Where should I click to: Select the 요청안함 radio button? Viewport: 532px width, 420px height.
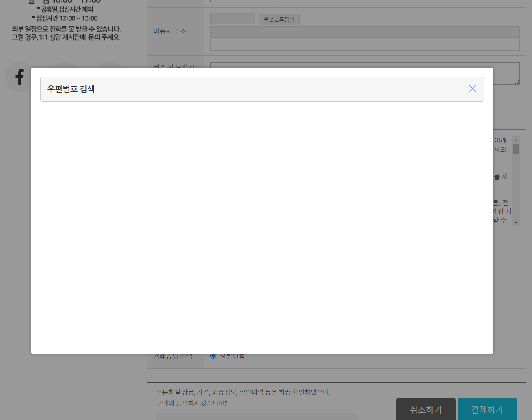coord(213,356)
